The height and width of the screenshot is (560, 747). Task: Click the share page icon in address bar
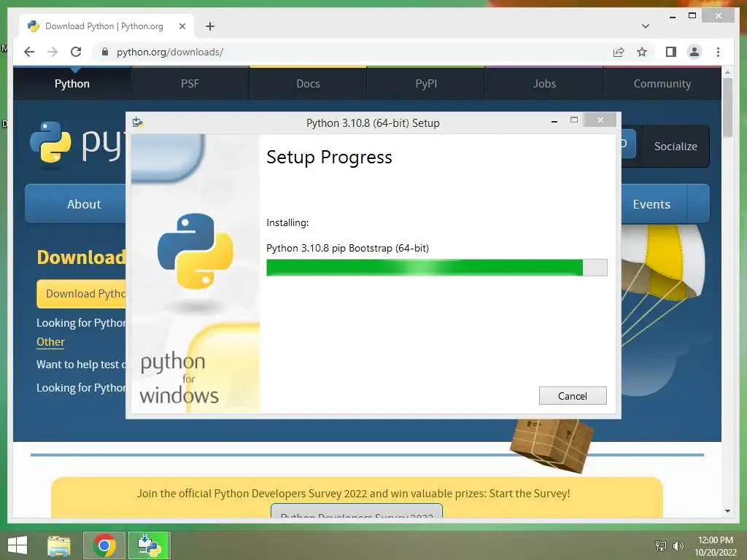[x=619, y=52]
